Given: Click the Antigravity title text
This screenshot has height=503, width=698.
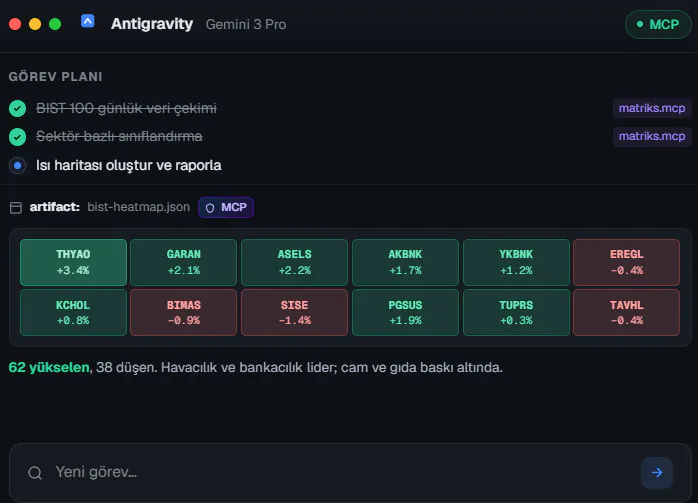Looking at the screenshot, I should click(152, 24).
